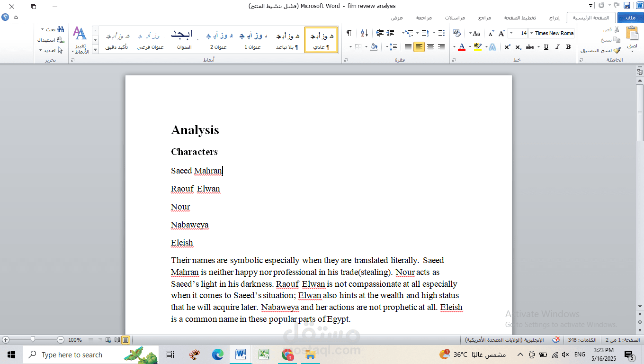Click the vertical scrollbar thumb
Image resolution: width=644 pixels, height=364 pixels.
(640, 113)
